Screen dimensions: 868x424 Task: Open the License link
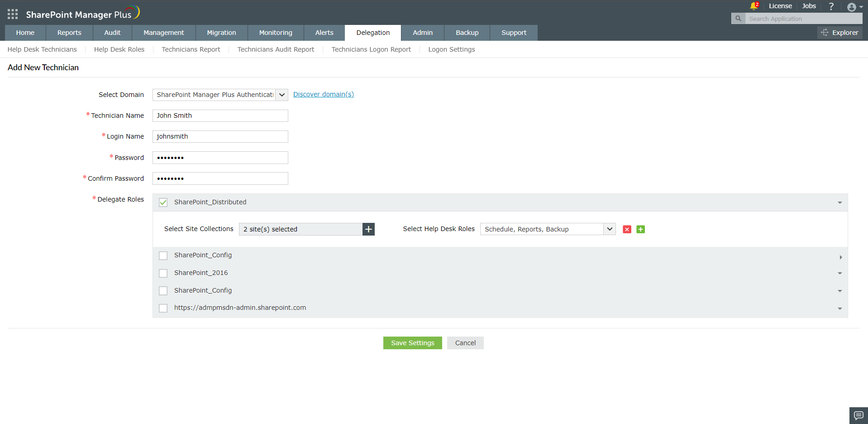pos(780,6)
